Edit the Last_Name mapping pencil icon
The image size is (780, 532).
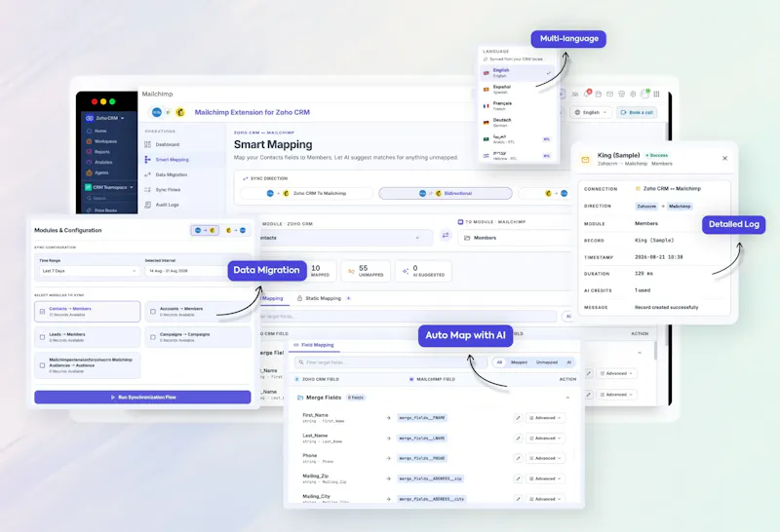click(x=518, y=438)
